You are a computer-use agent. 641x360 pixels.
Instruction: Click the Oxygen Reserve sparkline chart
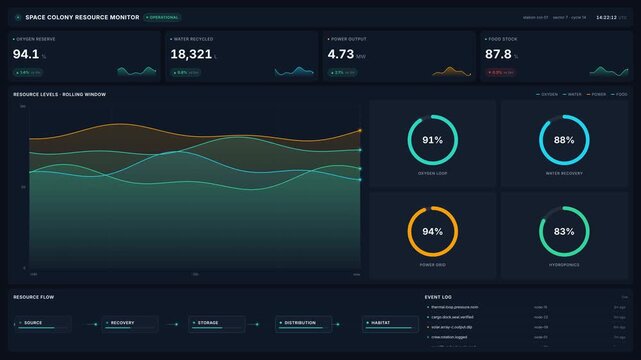point(137,71)
